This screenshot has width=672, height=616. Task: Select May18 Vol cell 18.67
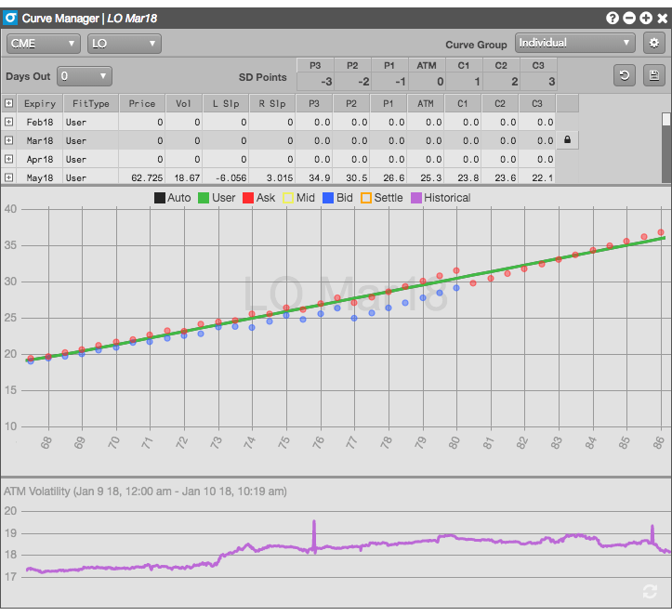[x=183, y=177]
